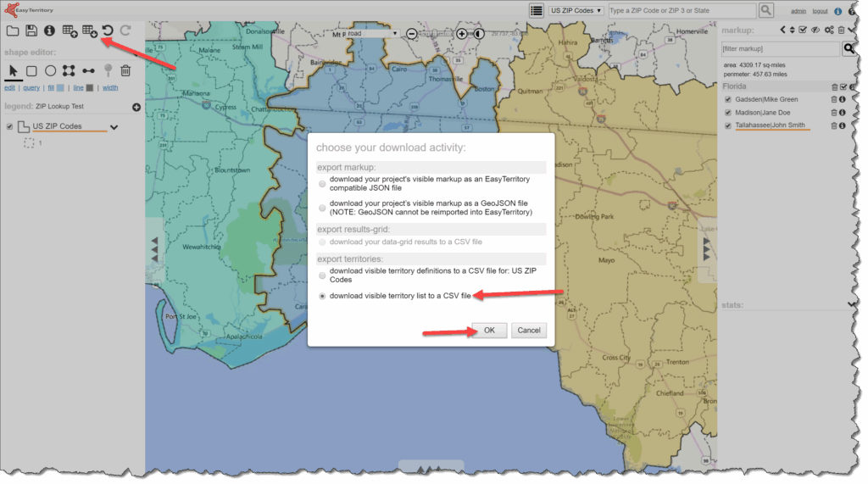Viewport: 868px width, 484px height.
Task: Click Cancel in download dialog
Action: click(x=529, y=331)
